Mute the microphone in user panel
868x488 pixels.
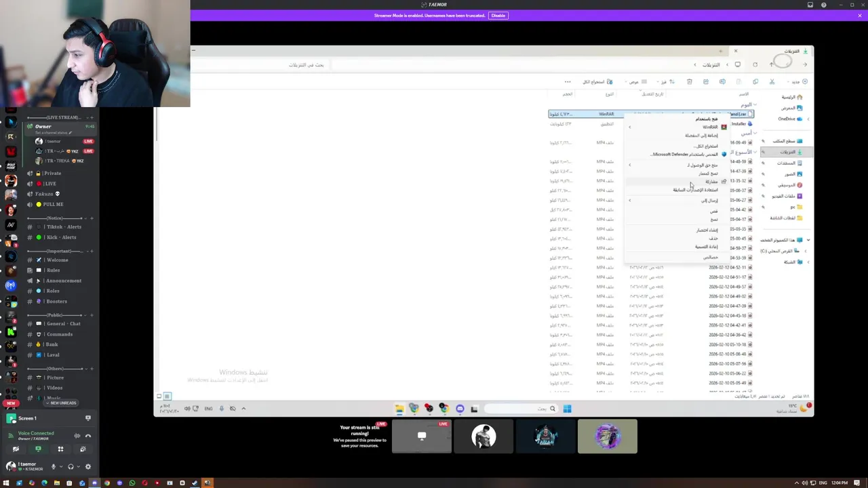click(54, 466)
